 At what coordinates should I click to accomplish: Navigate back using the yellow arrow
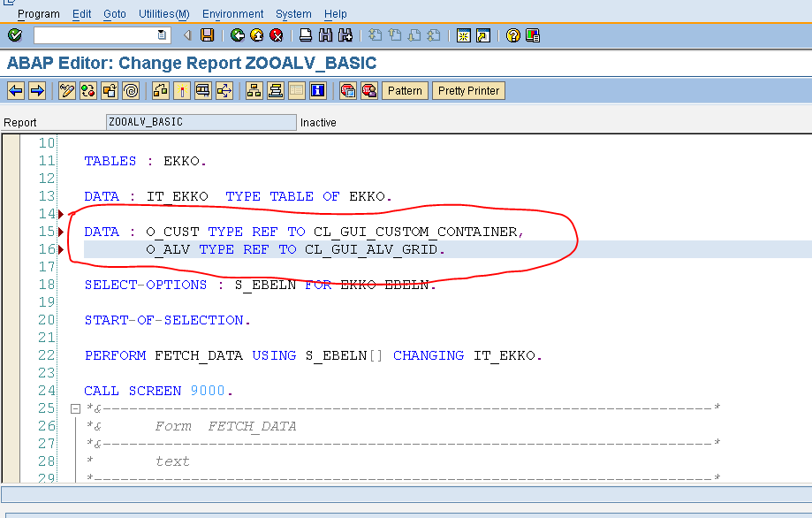(x=257, y=35)
